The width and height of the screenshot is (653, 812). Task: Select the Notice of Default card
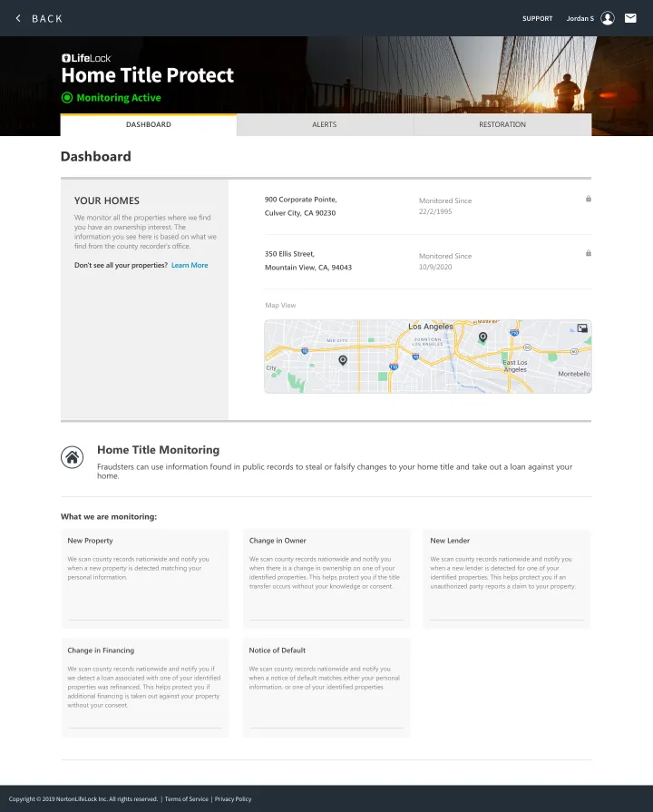[326, 688]
